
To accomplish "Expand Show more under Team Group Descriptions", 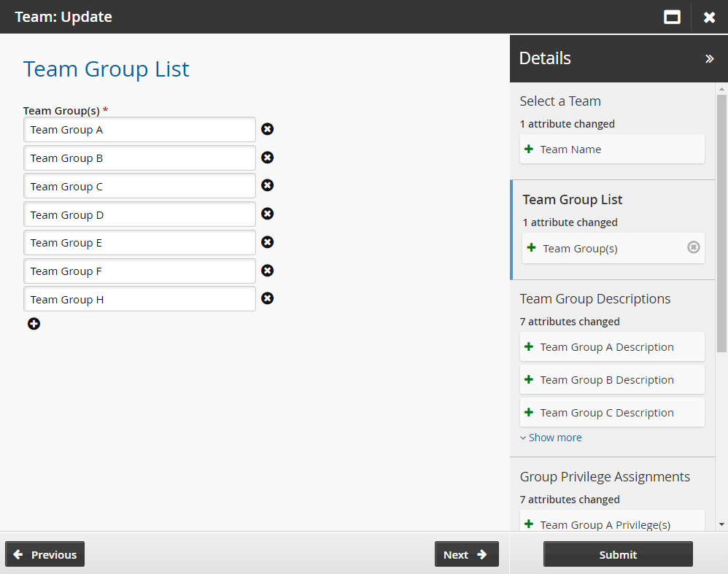I will pos(551,438).
